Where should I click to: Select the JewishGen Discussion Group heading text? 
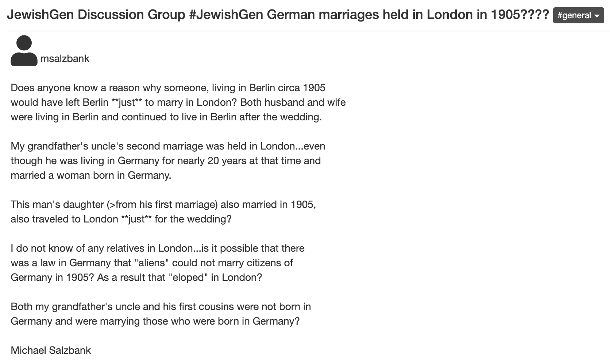(96, 15)
